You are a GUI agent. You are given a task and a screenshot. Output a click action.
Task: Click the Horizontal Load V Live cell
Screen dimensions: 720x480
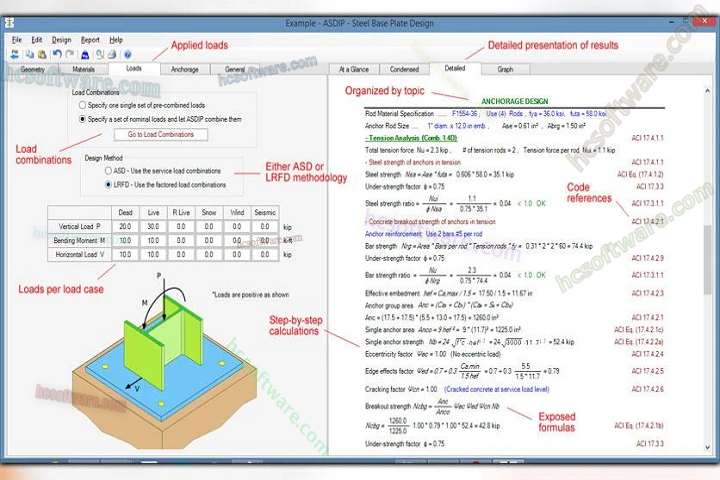coord(153,254)
